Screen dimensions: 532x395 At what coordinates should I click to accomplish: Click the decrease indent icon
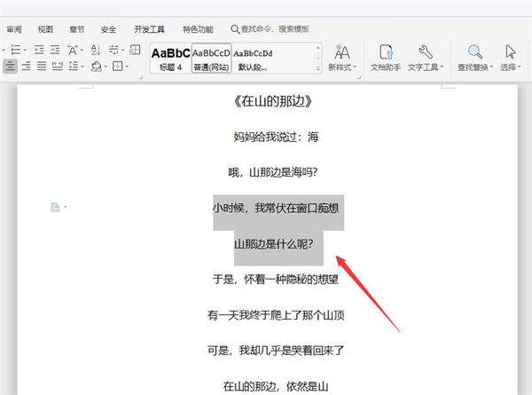pyautogui.click(x=39, y=50)
